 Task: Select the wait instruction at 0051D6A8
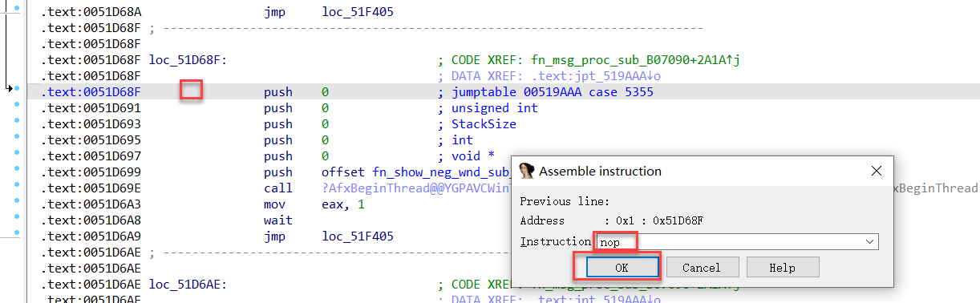pyautogui.click(x=277, y=220)
